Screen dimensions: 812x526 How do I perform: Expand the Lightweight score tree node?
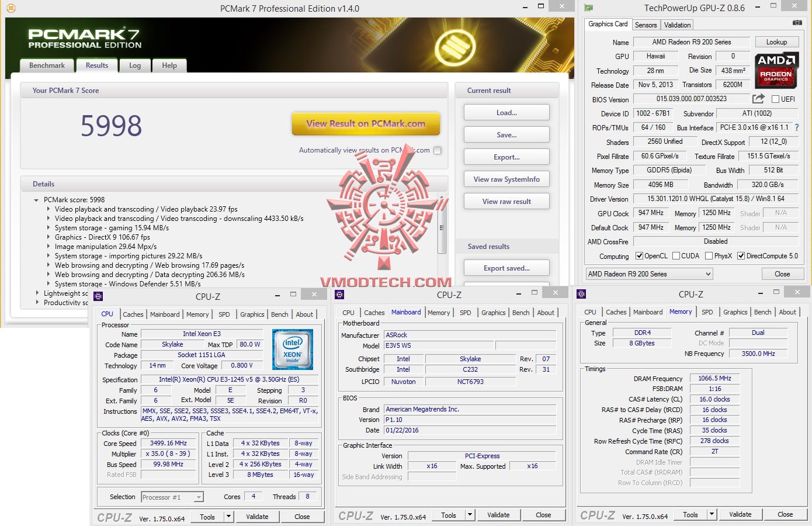pos(37,293)
